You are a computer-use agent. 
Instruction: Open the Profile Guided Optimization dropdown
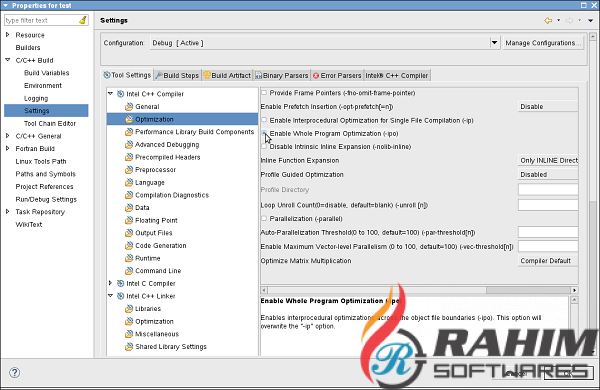[548, 174]
